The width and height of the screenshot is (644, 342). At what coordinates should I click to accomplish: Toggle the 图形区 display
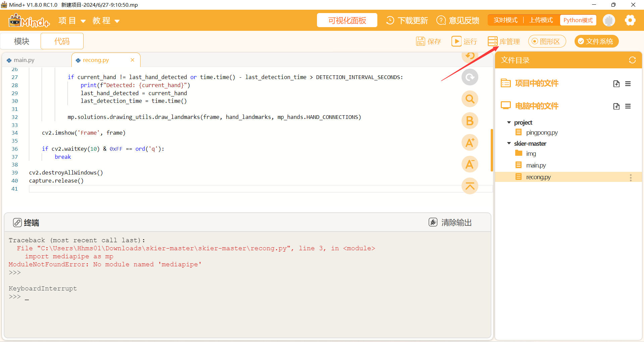point(547,41)
